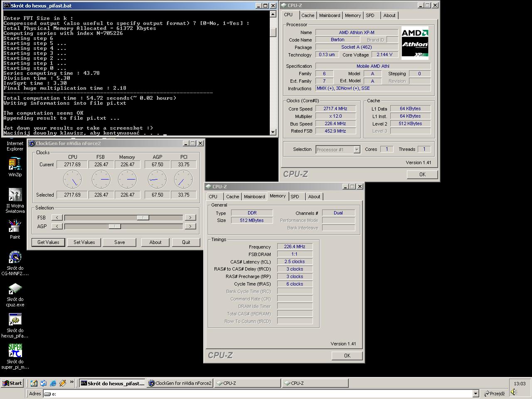The width and height of the screenshot is (532, 399).
Task: Click the AMD Athlon XP logo
Action: pos(415,43)
